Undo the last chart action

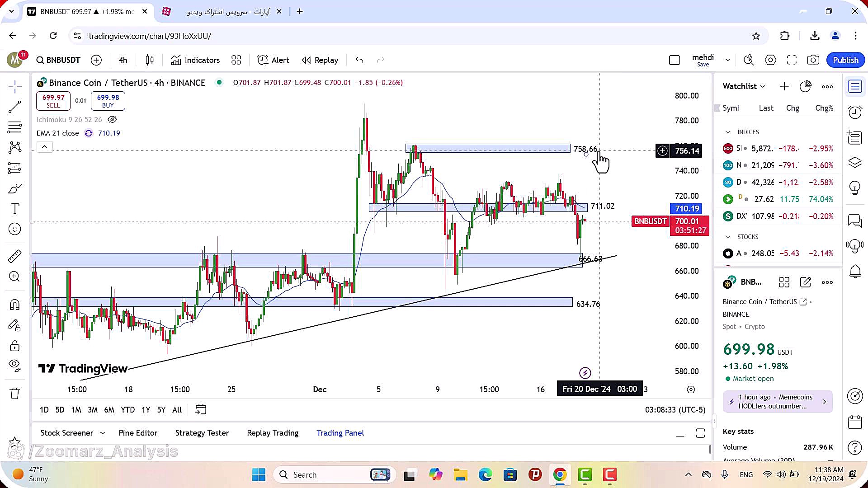click(x=359, y=60)
